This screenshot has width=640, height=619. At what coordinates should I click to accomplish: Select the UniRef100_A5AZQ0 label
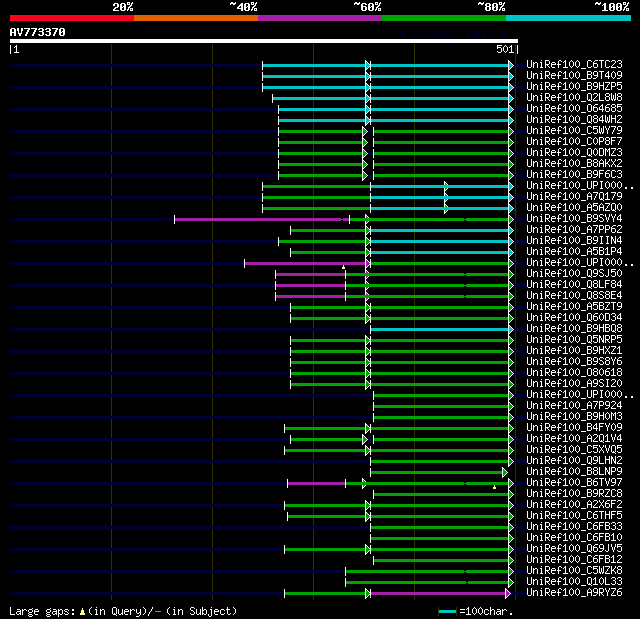[574, 208]
